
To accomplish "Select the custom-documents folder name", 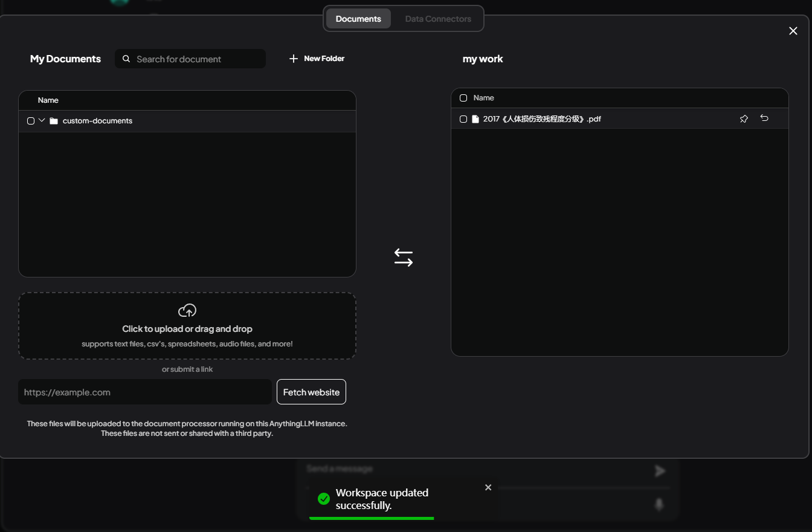I will [x=97, y=121].
